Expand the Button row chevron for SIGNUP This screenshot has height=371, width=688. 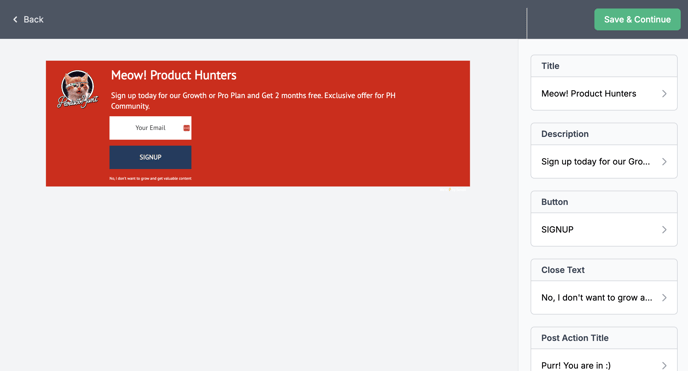tap(664, 229)
